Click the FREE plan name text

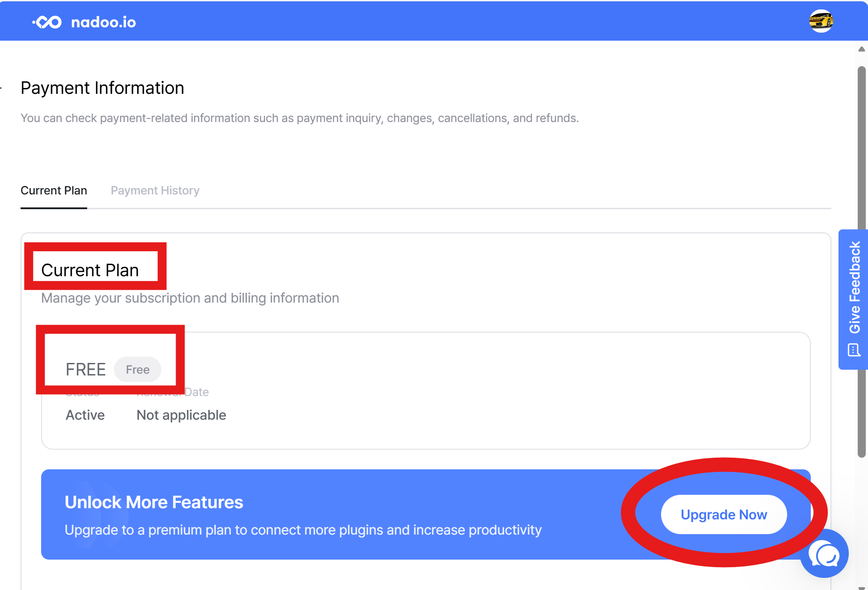86,370
